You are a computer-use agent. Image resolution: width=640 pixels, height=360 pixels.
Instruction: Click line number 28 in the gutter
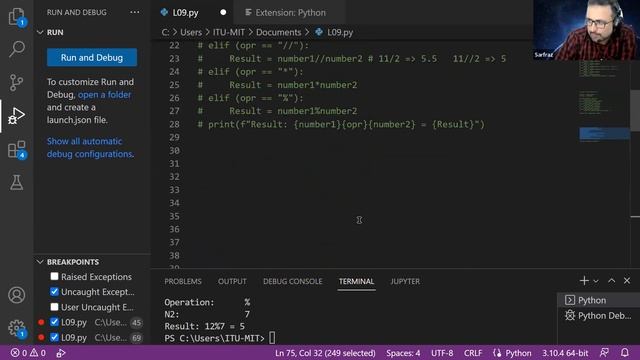pos(174,124)
